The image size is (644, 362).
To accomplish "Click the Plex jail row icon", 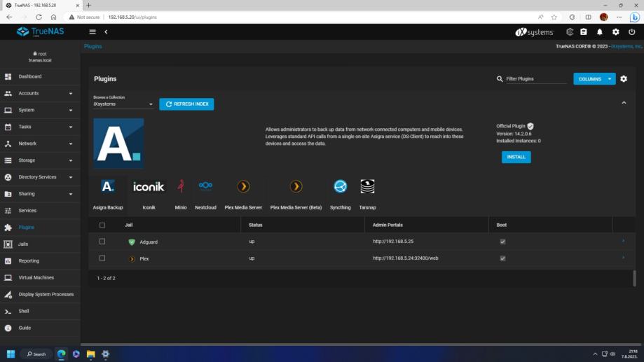I will point(132,259).
